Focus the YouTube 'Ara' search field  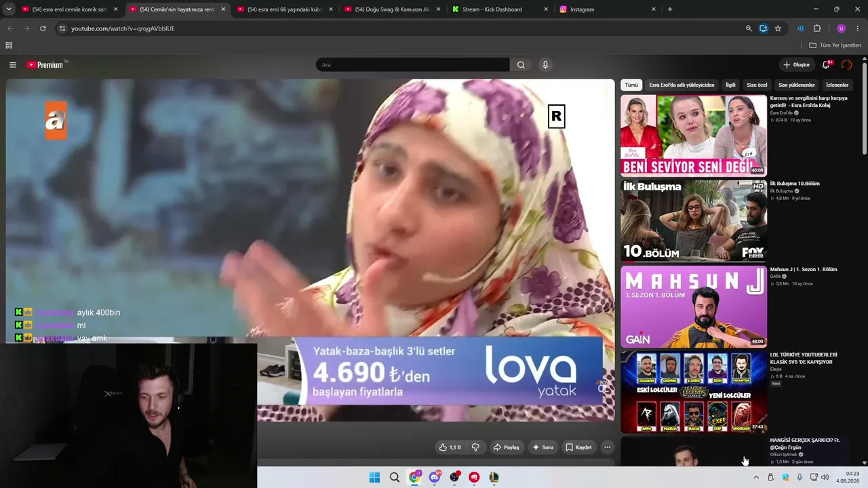pos(412,65)
